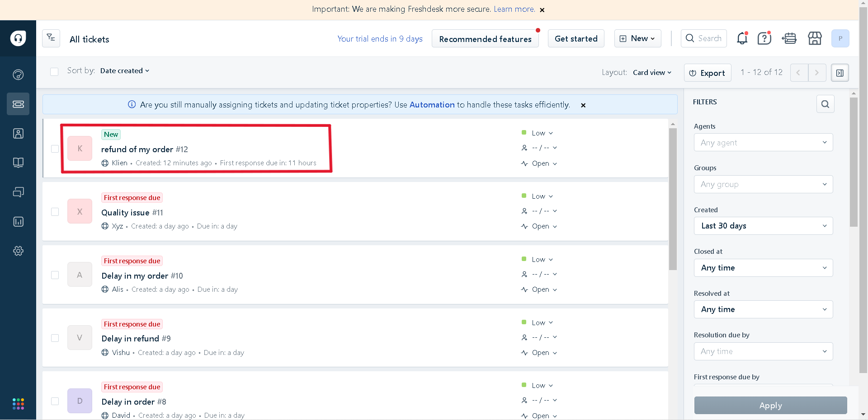Follow the Learn more link

(x=514, y=9)
